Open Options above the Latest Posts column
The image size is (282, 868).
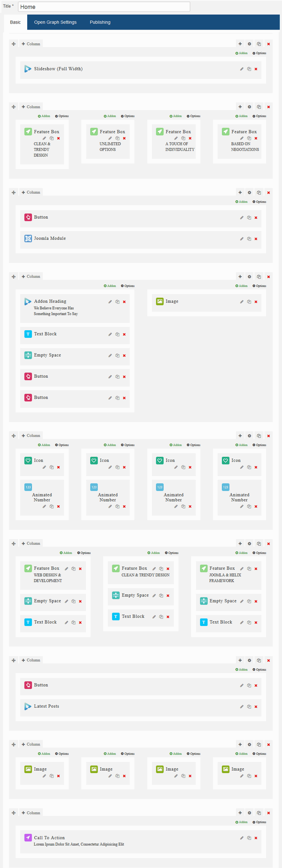259,670
